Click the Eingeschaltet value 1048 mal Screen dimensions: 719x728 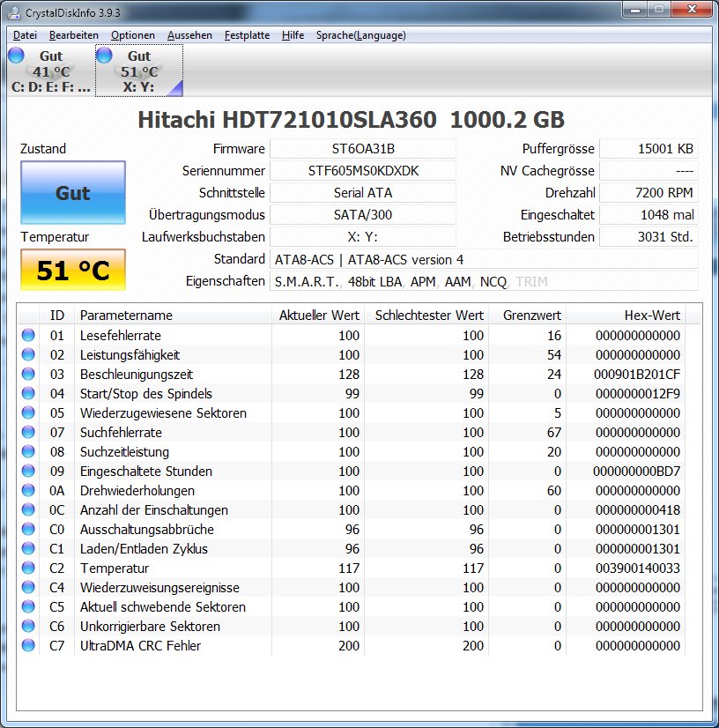[x=649, y=214]
